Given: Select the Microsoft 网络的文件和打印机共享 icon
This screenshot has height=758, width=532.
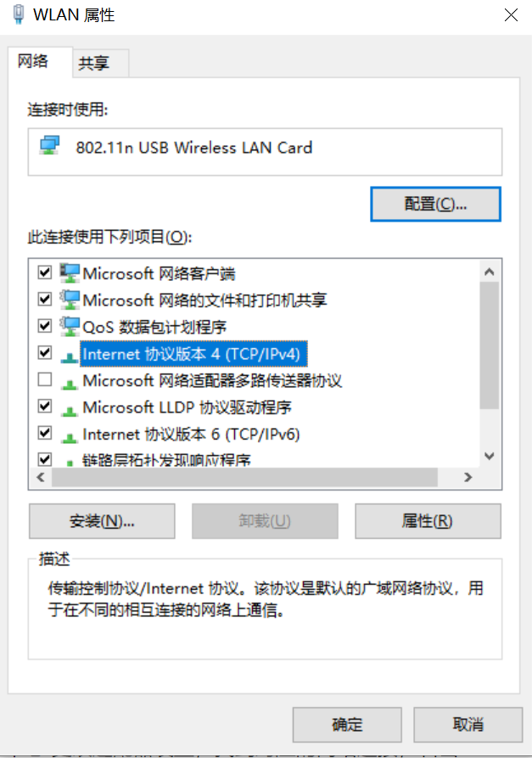Looking at the screenshot, I should pos(70,300).
